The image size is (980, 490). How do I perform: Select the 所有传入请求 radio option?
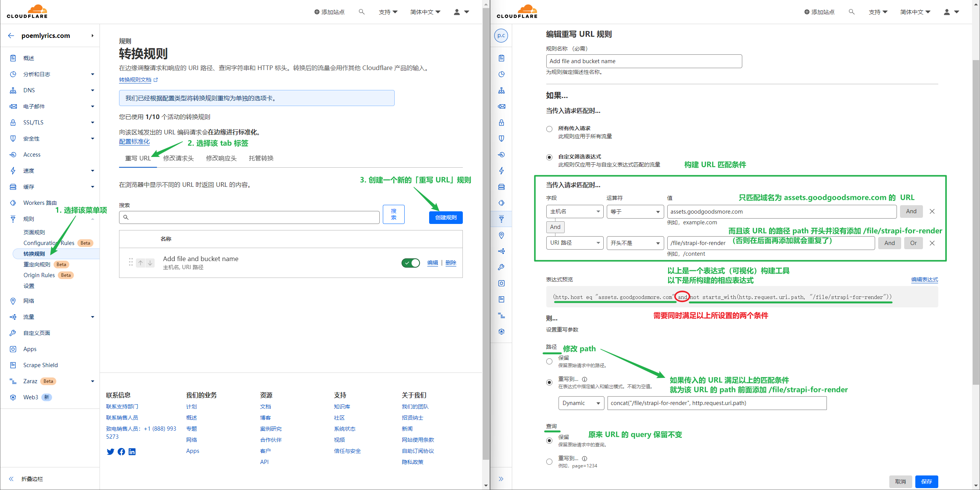point(549,129)
